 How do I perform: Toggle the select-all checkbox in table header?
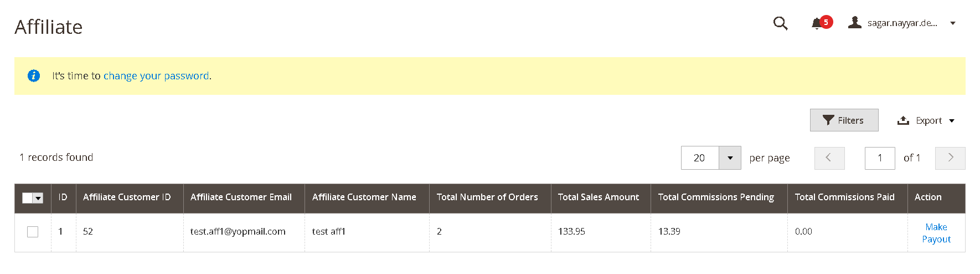[28, 198]
